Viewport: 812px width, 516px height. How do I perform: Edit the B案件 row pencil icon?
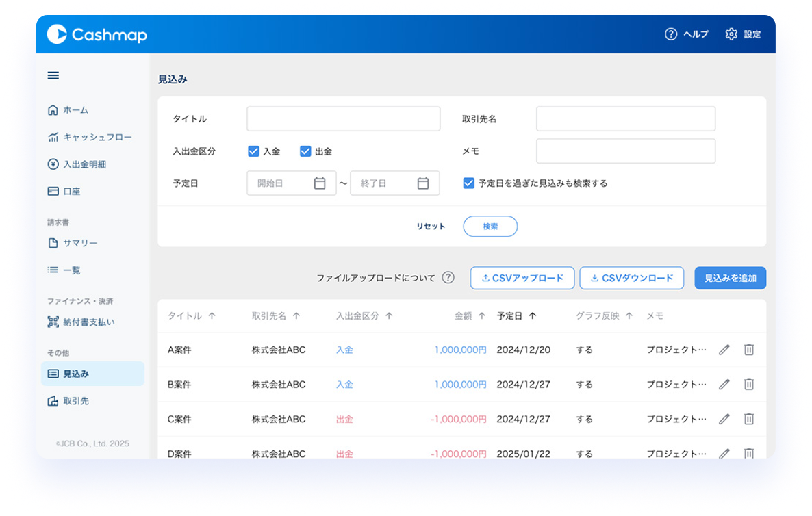(x=724, y=385)
